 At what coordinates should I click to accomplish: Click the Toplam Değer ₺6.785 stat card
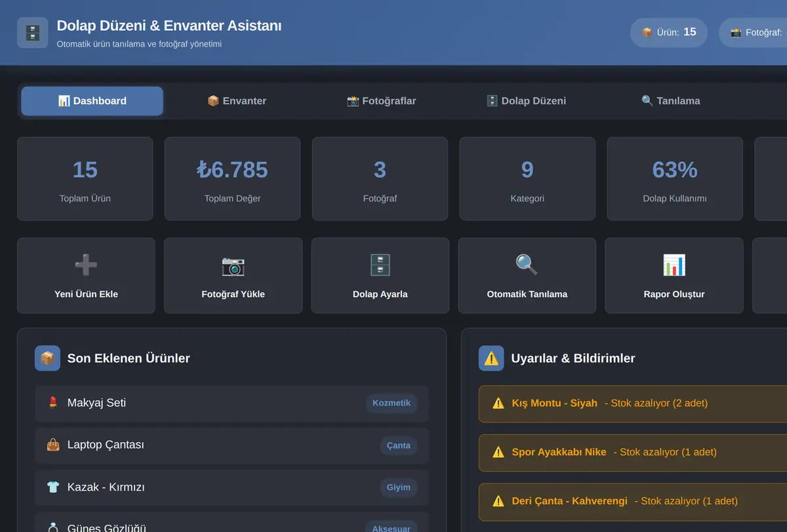coord(233,178)
